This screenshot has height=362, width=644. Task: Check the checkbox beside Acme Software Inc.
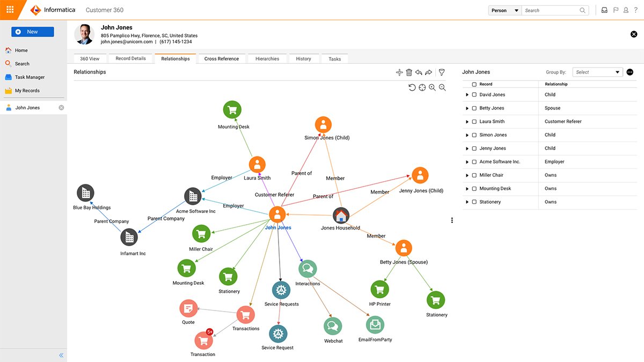pyautogui.click(x=474, y=161)
